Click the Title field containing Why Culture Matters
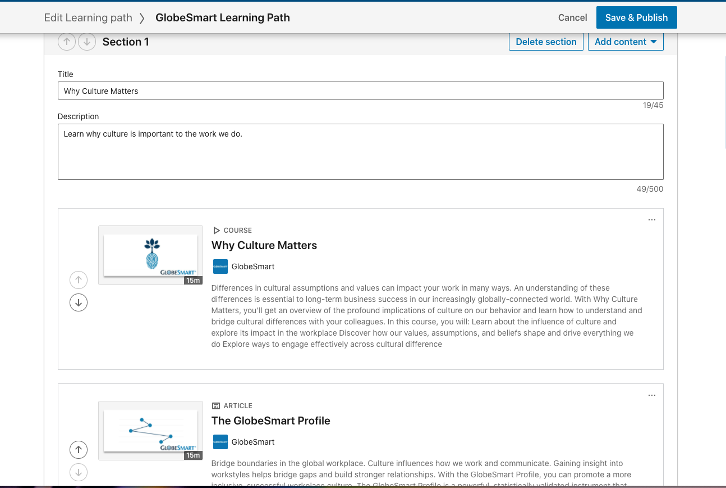Screen dimensions: 726x488 coord(361,91)
